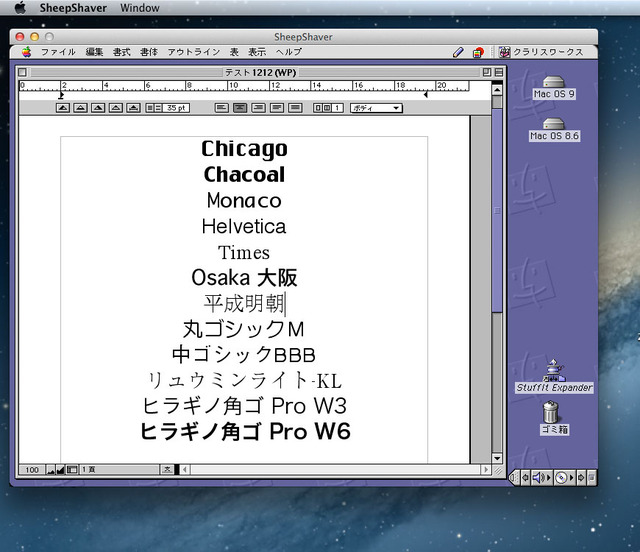
Task: Toggle the show/hide tools panel icon
Action: tap(72, 470)
